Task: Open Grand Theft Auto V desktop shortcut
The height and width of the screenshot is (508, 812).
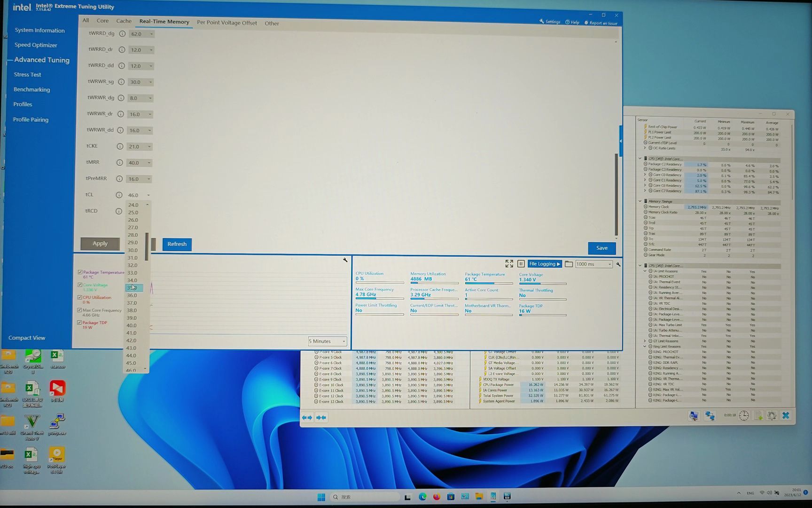Action: coord(32,428)
